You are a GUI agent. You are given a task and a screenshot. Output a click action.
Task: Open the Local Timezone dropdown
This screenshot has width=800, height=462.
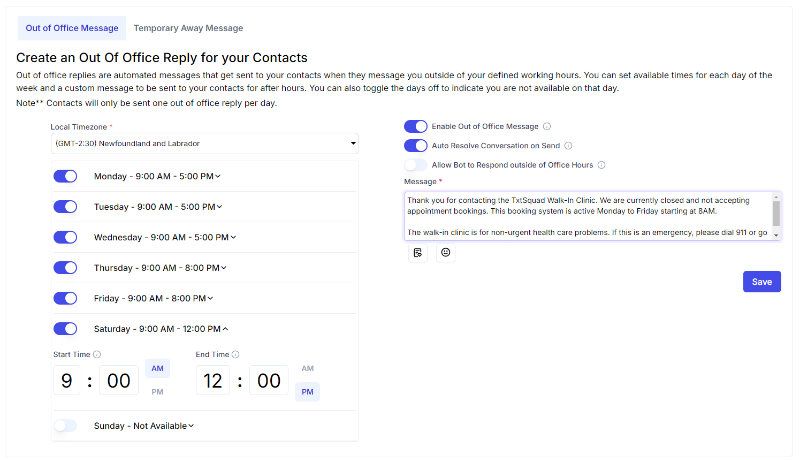[x=205, y=144]
